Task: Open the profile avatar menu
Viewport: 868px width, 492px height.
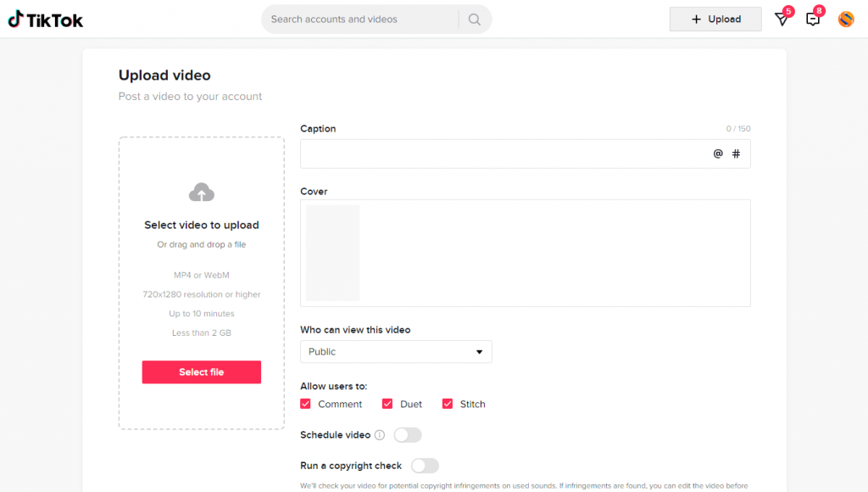Action: (846, 20)
